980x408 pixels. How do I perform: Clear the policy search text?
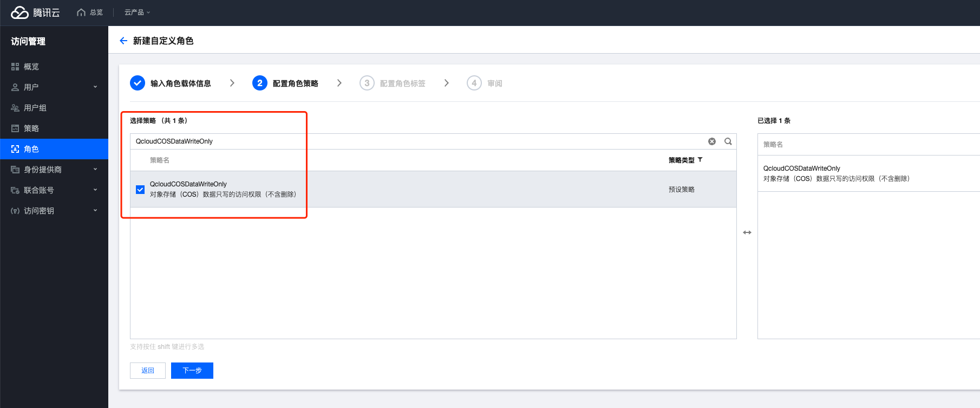point(712,141)
